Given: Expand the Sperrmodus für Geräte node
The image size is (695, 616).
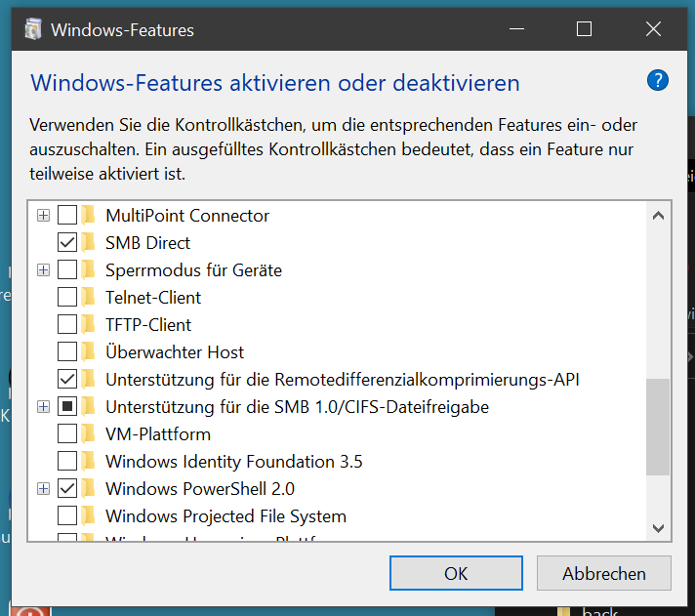Looking at the screenshot, I should [x=43, y=270].
